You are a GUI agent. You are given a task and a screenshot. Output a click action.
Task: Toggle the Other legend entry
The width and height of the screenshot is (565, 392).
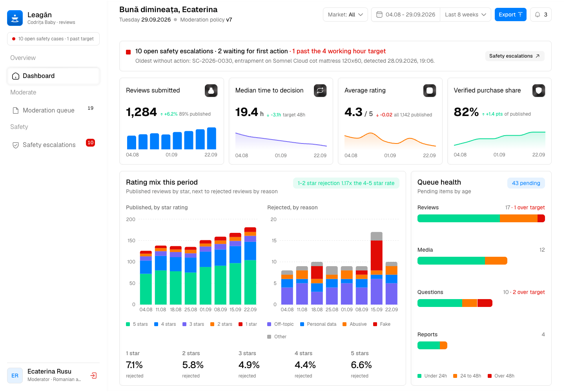tap(277, 337)
